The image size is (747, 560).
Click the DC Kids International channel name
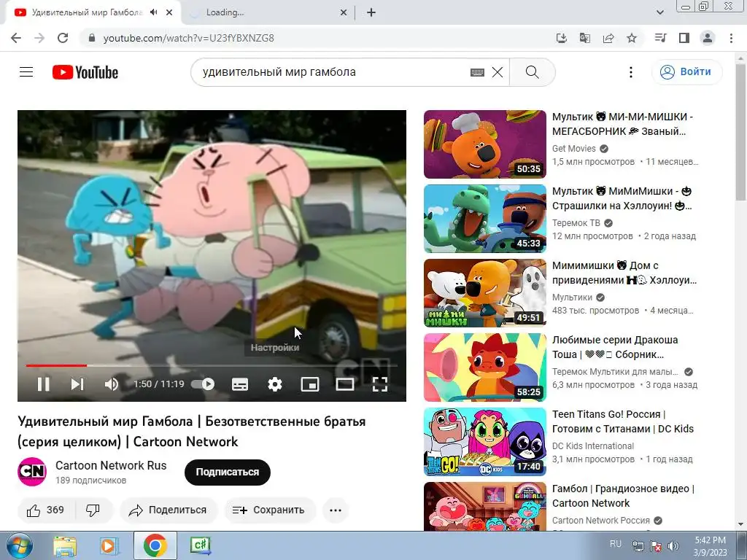point(592,446)
